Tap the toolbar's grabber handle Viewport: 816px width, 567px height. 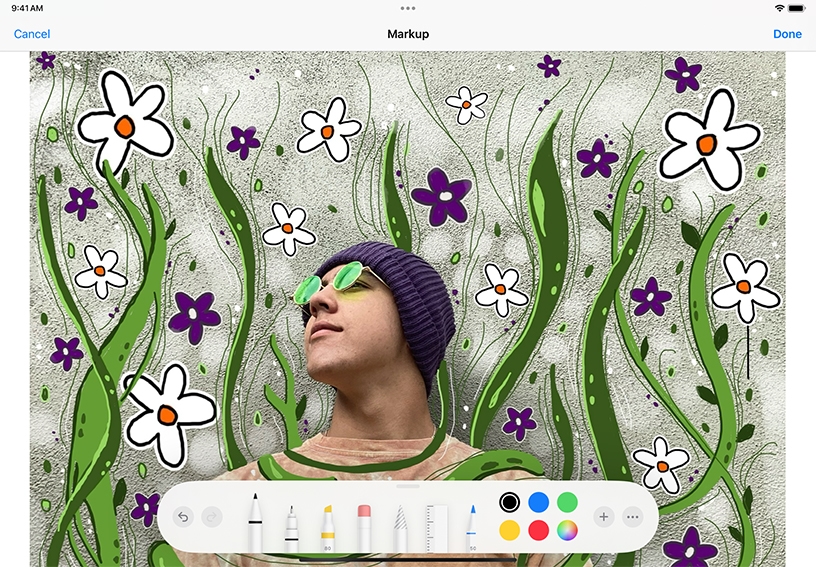[408, 486]
